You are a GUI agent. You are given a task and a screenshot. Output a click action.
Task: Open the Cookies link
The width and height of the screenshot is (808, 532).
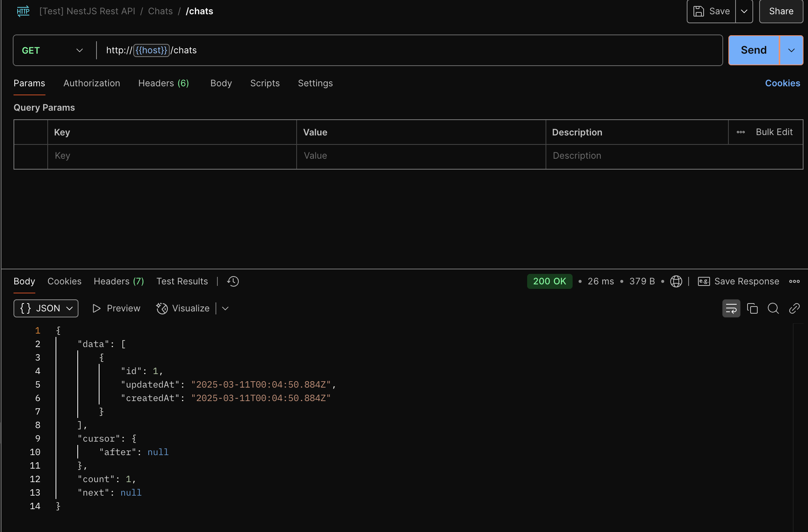pos(782,83)
